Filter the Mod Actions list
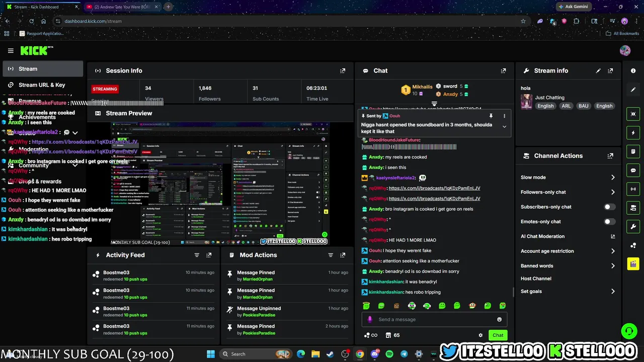This screenshot has height=362, width=644. coord(331,255)
